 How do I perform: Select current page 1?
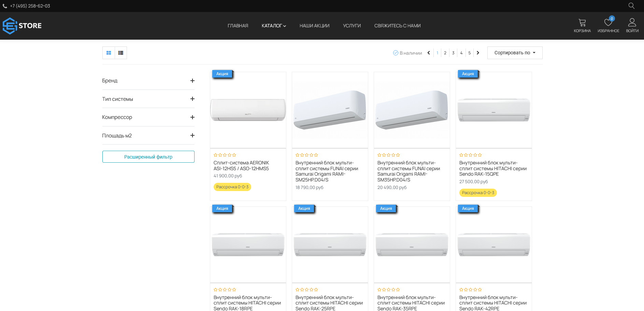(437, 53)
